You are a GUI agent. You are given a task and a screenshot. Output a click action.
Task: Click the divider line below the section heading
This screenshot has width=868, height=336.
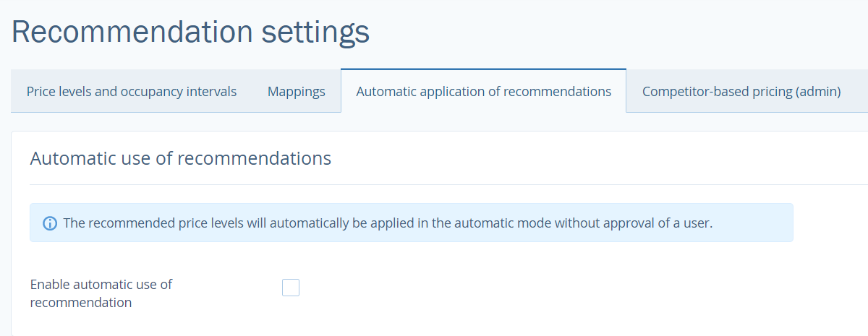(x=434, y=184)
